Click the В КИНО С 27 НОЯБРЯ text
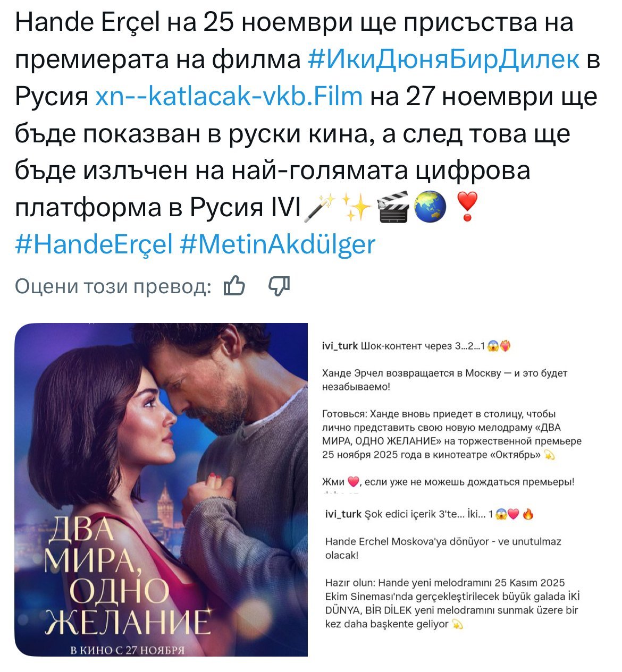Image resolution: width=622 pixels, height=672 pixels. pos(128,650)
